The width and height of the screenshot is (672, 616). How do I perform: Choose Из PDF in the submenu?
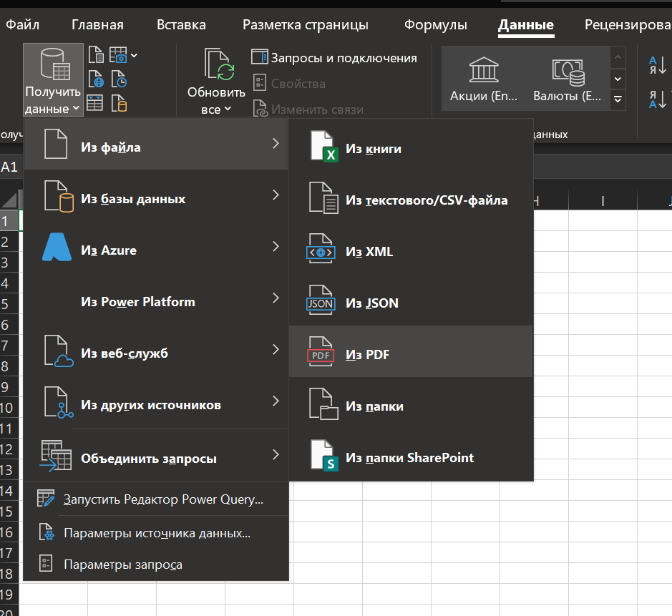(411, 352)
